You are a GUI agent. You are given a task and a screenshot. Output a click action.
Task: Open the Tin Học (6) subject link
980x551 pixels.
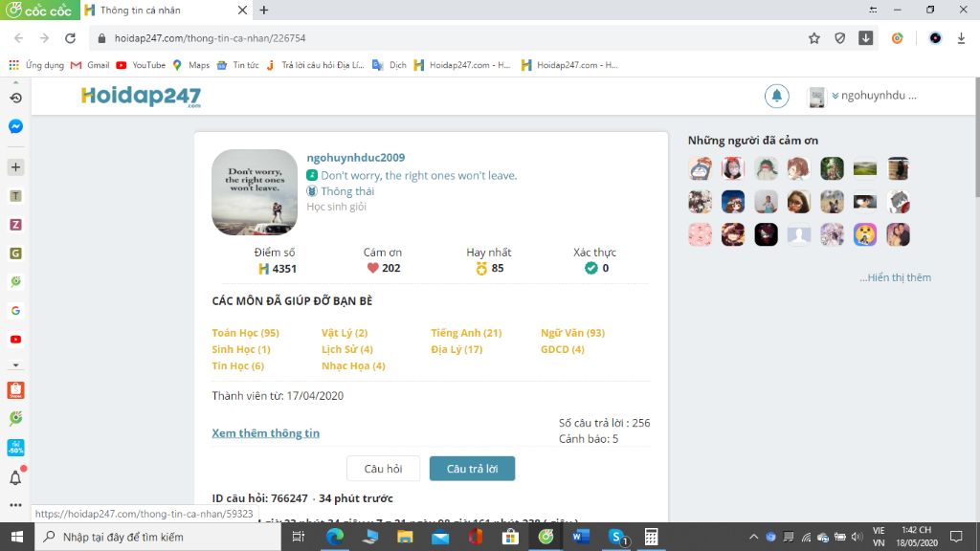(238, 366)
